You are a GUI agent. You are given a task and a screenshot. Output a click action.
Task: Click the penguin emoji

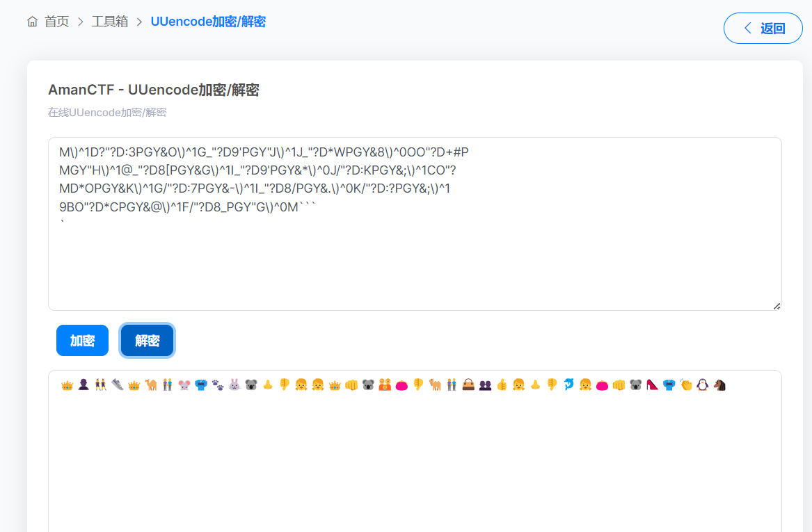pyautogui.click(x=702, y=385)
